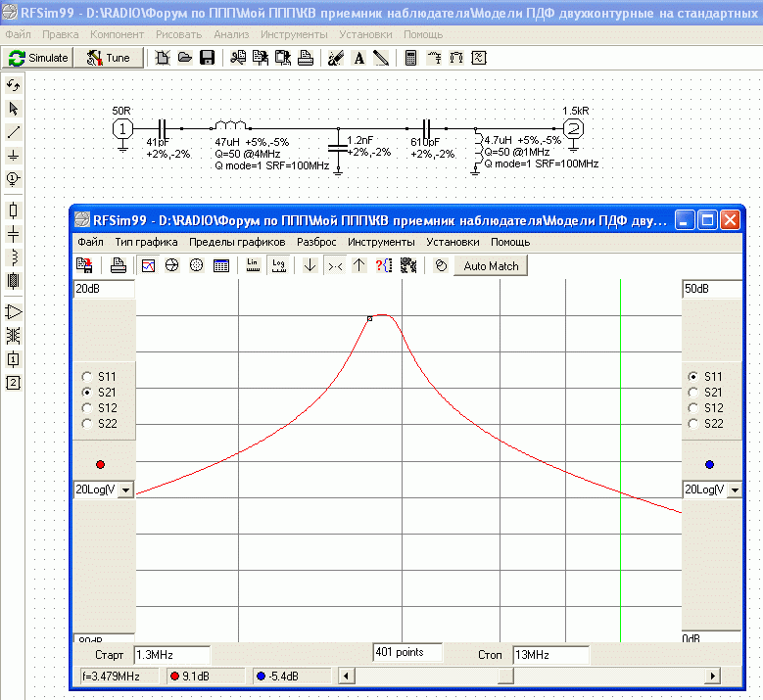Click the scrollbar left arrow
Viewport: 763px width, 700px height.
[x=346, y=677]
